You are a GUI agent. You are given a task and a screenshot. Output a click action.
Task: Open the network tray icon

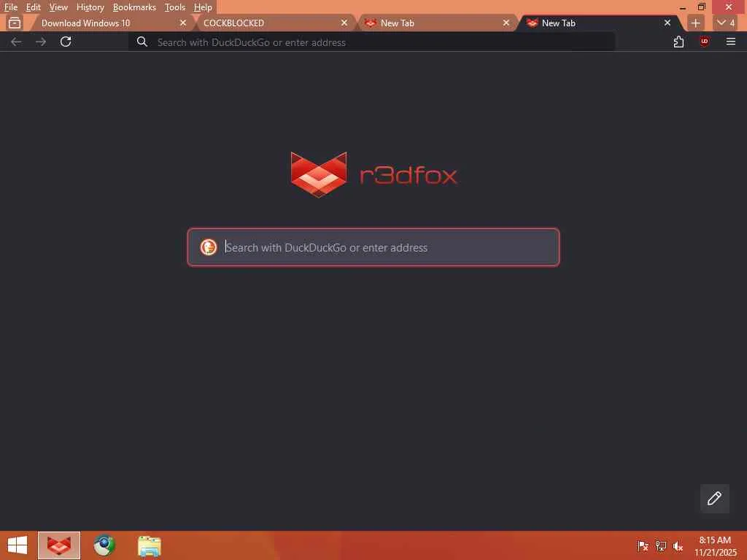point(661,545)
